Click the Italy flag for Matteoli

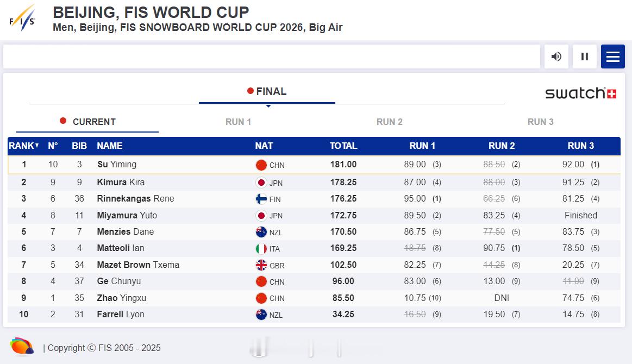[x=261, y=249]
